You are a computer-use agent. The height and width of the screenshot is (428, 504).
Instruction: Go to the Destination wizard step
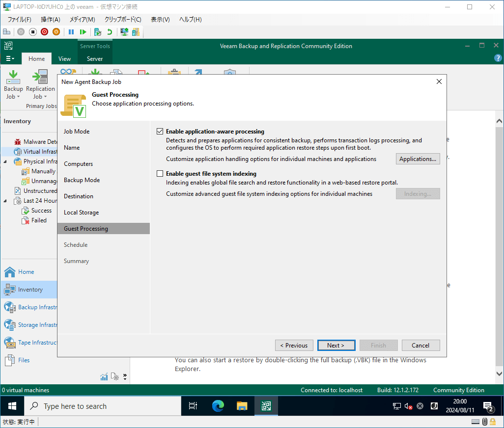click(x=79, y=196)
